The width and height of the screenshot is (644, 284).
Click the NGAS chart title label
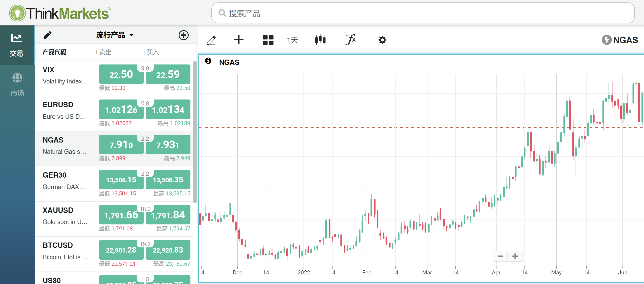[x=229, y=62]
